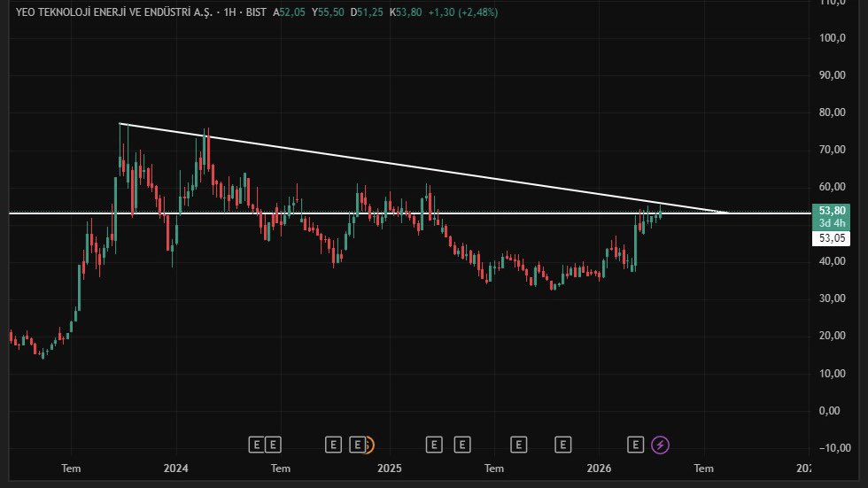Click the 10,00 price axis label
The image size is (868, 488).
(x=832, y=374)
